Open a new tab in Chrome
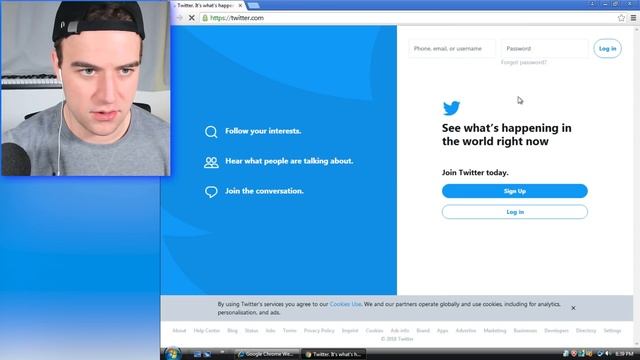The height and width of the screenshot is (360, 640). point(253,6)
